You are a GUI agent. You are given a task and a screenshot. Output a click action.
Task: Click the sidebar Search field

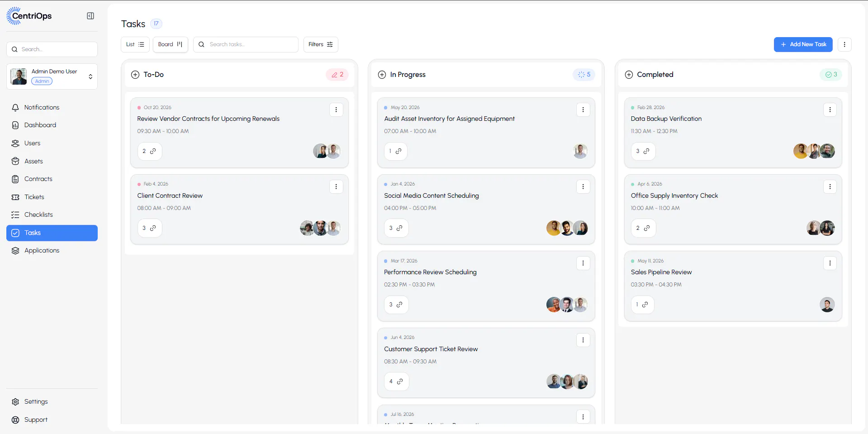52,49
